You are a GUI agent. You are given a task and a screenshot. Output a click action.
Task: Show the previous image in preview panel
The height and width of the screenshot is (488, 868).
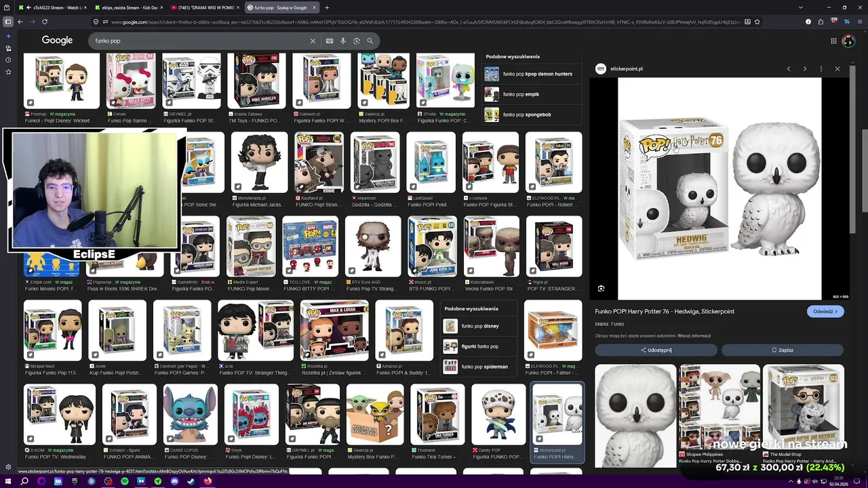pyautogui.click(x=789, y=68)
